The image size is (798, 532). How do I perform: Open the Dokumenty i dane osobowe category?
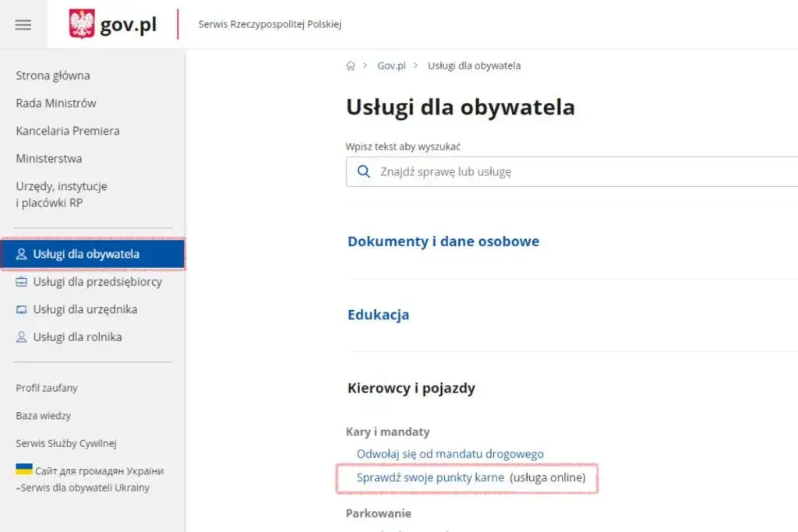(x=443, y=241)
